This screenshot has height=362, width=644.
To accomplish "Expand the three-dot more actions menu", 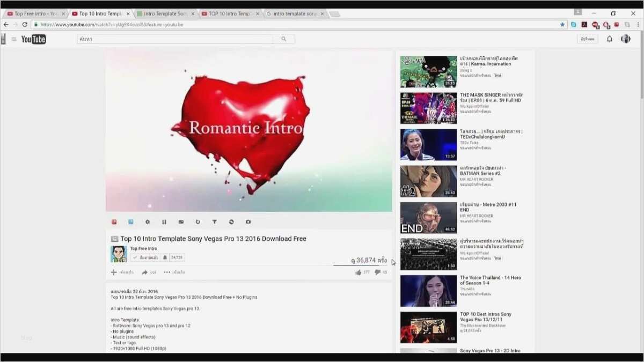I will click(167, 272).
